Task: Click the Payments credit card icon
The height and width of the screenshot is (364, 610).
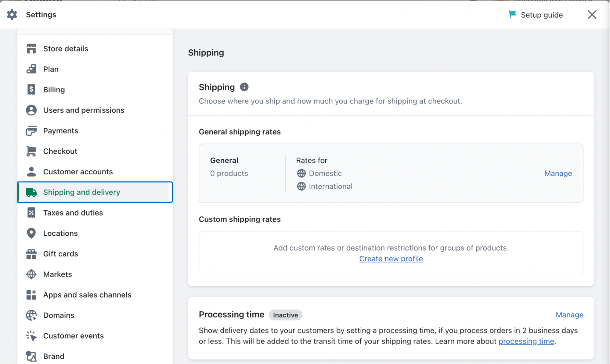Action: [31, 131]
